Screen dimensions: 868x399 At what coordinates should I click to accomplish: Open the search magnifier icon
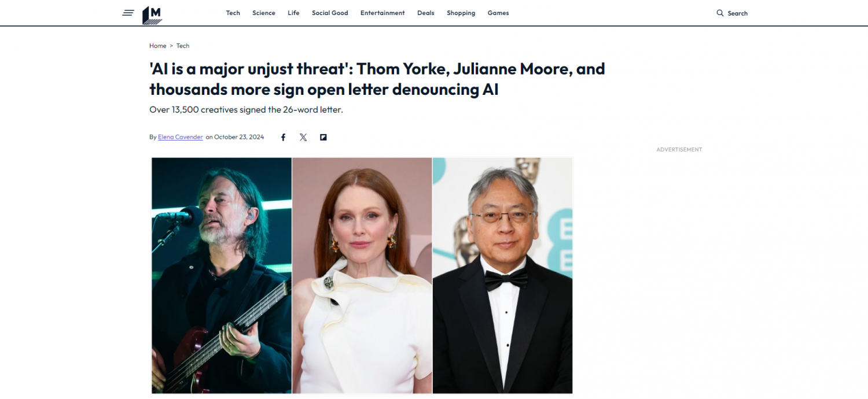720,13
